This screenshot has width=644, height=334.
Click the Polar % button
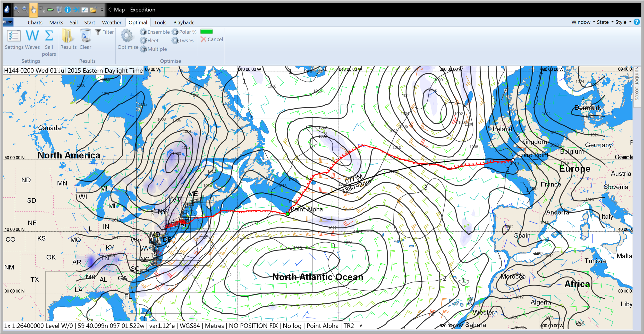tap(184, 32)
